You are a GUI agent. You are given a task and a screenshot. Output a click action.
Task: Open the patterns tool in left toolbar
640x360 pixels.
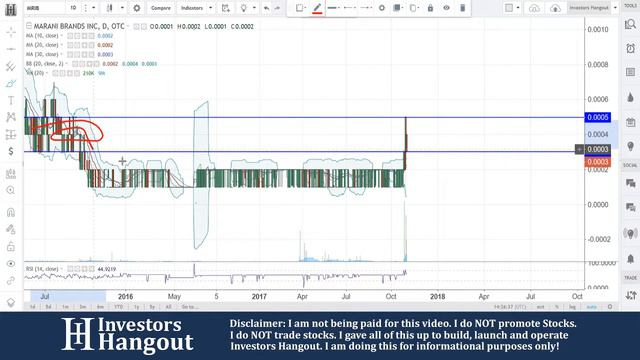pos(11,117)
